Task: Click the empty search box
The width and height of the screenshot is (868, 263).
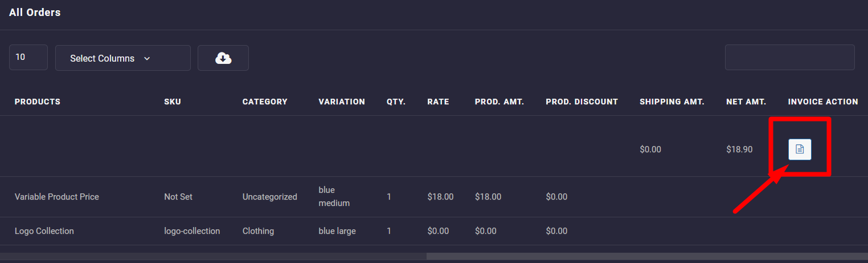Action: tap(789, 58)
